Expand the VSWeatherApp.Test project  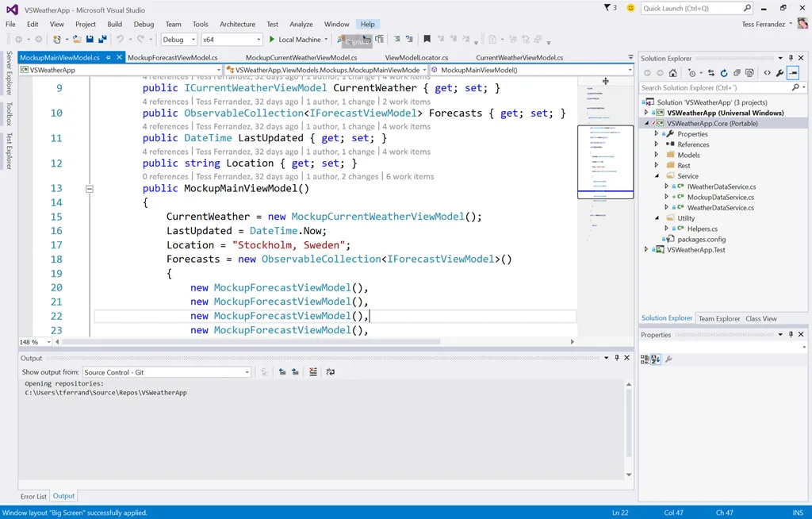[645, 249]
